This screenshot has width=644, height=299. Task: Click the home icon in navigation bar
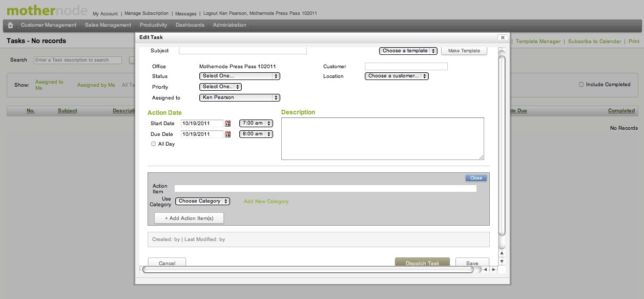(10, 25)
